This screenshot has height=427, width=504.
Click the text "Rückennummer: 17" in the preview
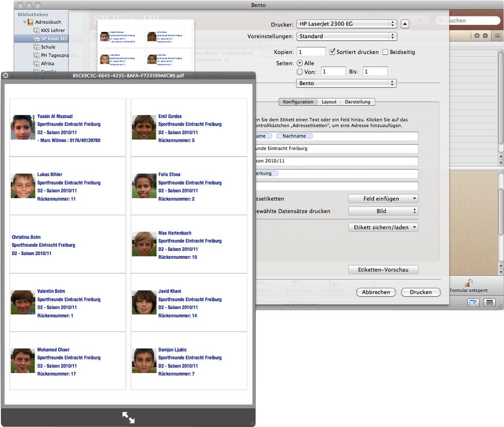click(57, 374)
